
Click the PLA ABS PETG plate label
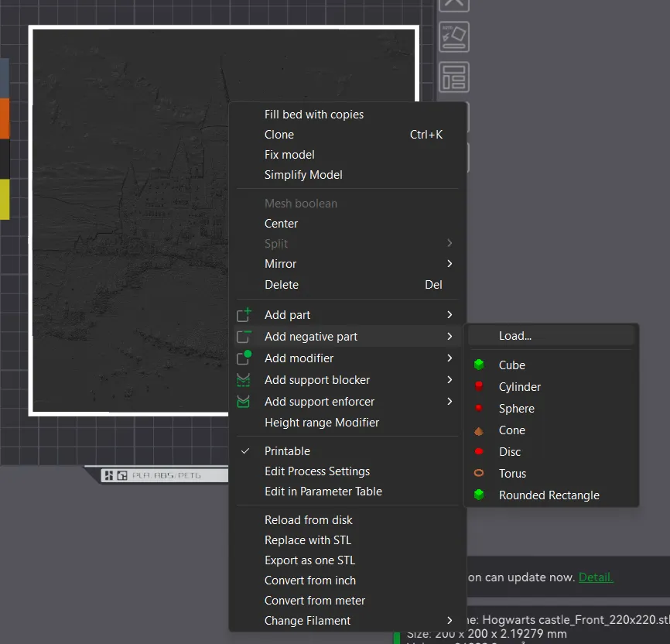point(166,475)
